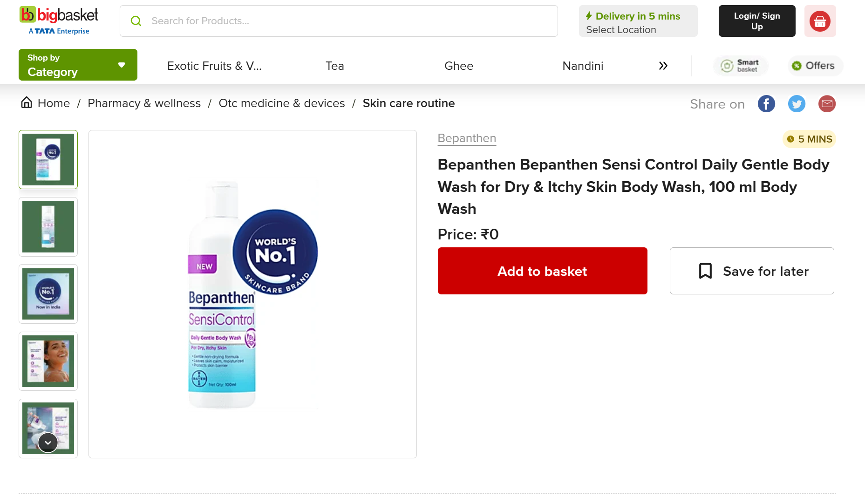The width and height of the screenshot is (865, 504).
Task: Show more categories with double chevron
Action: [663, 66]
